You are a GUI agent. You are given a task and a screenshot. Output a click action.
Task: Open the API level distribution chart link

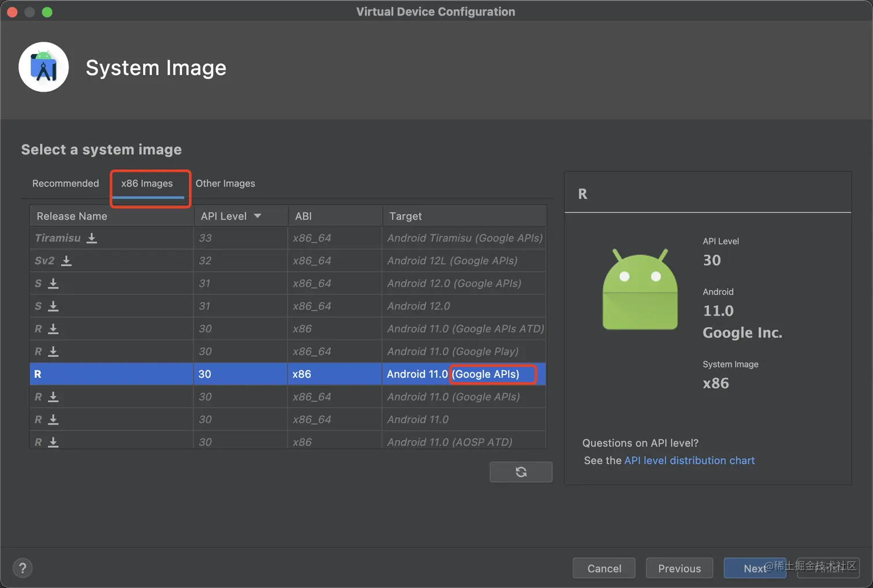689,460
